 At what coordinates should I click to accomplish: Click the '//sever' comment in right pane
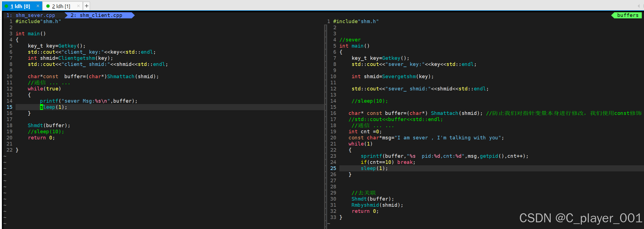350,40
